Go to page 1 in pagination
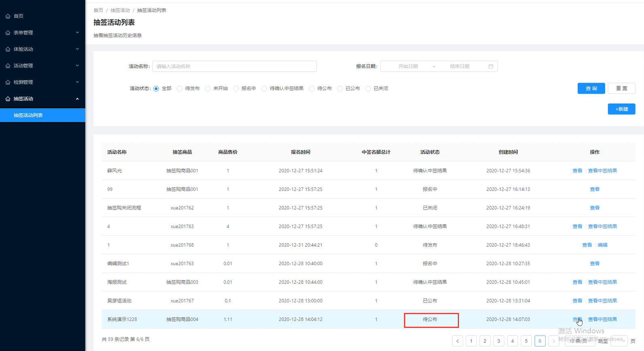 [471, 341]
